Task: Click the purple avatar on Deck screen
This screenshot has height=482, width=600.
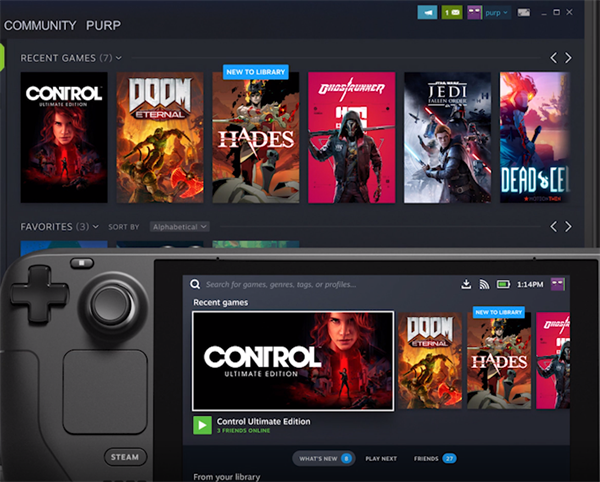Action: (x=558, y=284)
